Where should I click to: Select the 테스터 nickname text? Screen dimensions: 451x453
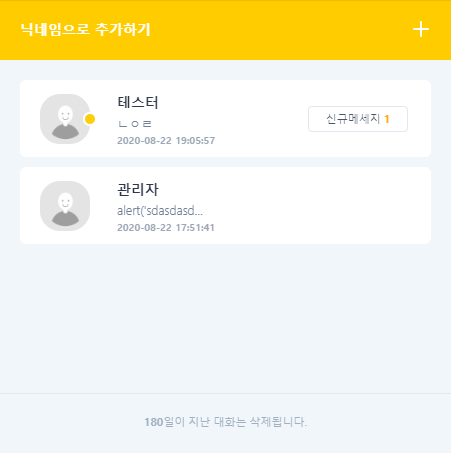coord(138,102)
